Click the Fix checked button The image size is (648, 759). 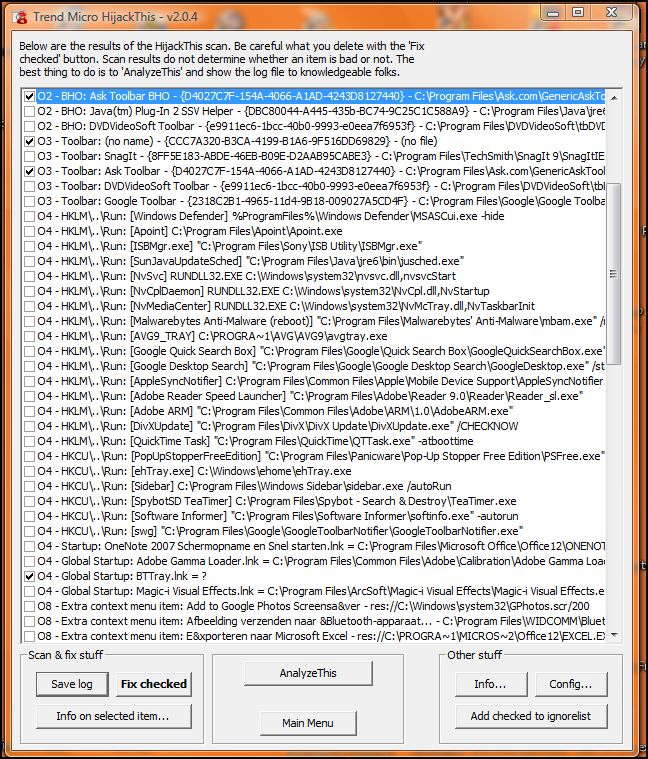click(154, 684)
